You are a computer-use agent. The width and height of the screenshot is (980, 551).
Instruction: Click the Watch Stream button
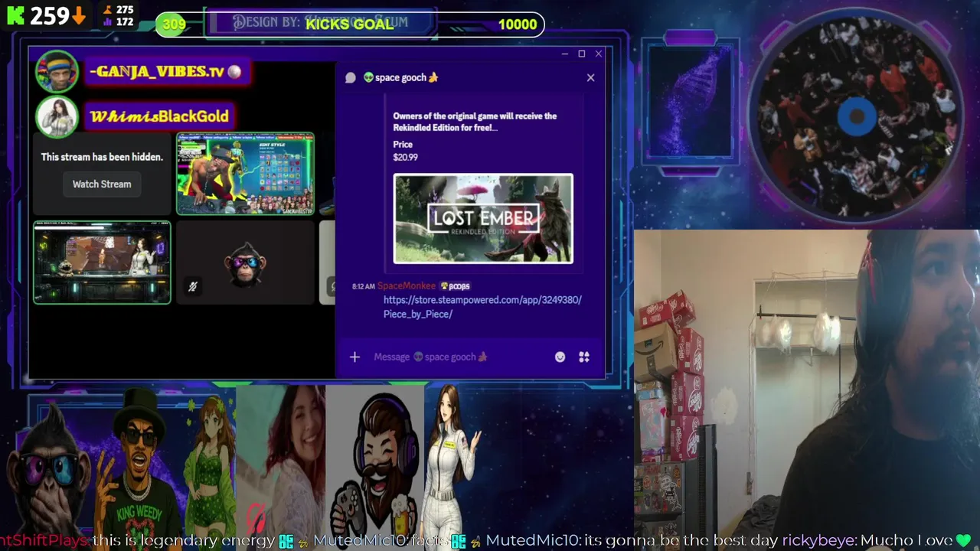tap(102, 184)
